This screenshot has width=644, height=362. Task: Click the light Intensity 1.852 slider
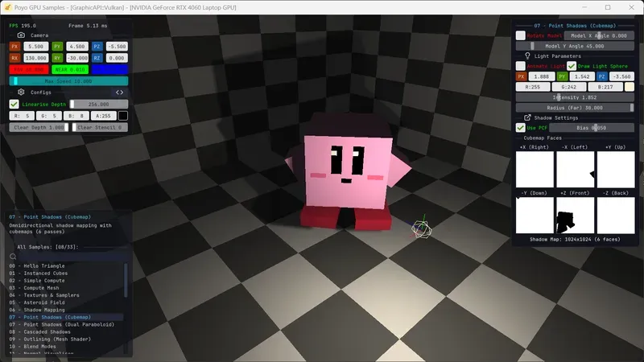point(575,97)
